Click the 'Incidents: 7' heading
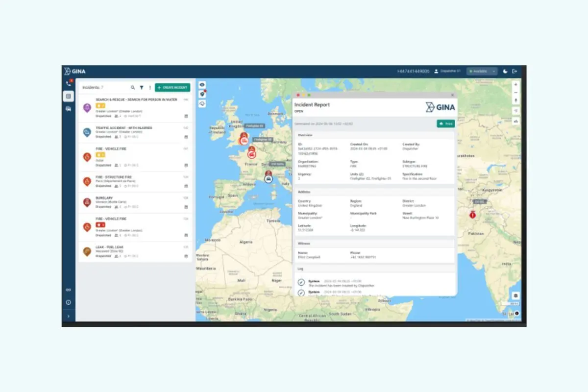 click(93, 88)
